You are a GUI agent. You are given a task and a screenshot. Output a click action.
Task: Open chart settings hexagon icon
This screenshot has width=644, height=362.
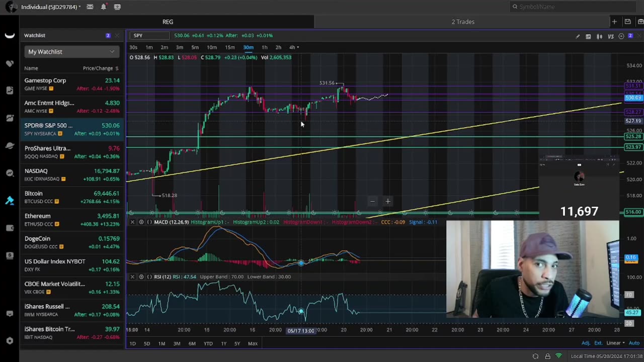click(621, 36)
